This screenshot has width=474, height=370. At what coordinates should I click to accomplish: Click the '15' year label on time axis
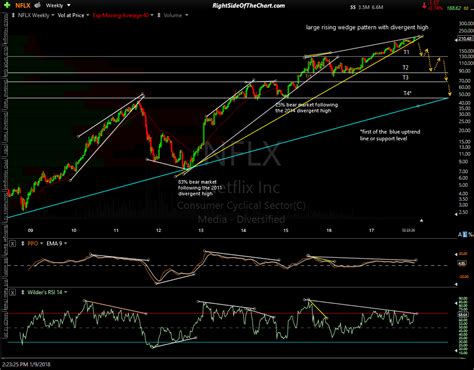click(x=286, y=230)
